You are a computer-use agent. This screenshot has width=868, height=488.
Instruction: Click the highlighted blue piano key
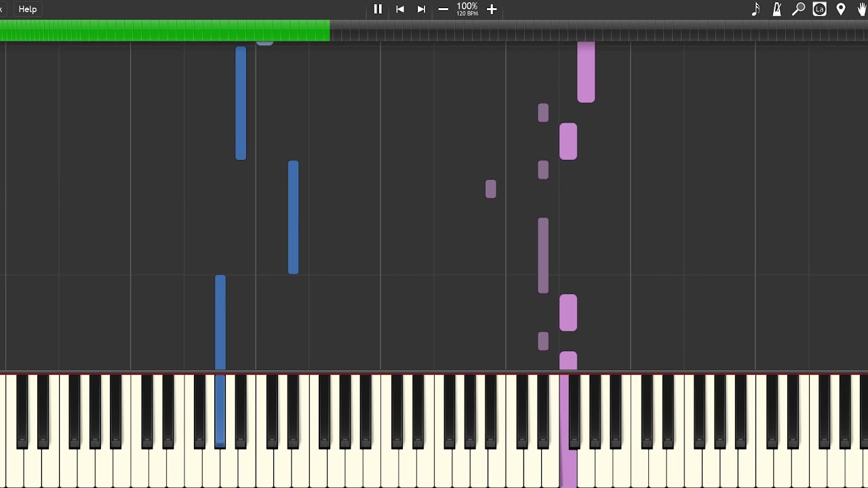(220, 411)
